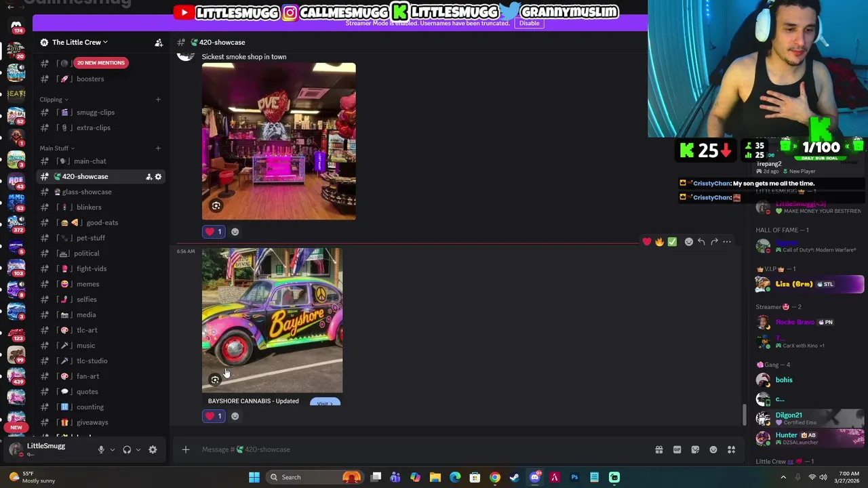This screenshot has width=868, height=488.
Task: Add a reaction under the smoke shop image
Action: coord(235,232)
